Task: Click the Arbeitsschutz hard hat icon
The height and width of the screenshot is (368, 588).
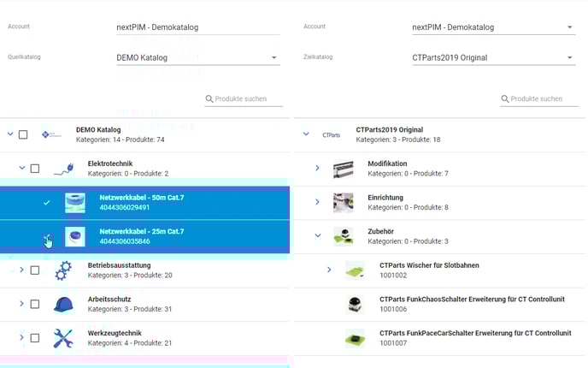Action: click(63, 305)
